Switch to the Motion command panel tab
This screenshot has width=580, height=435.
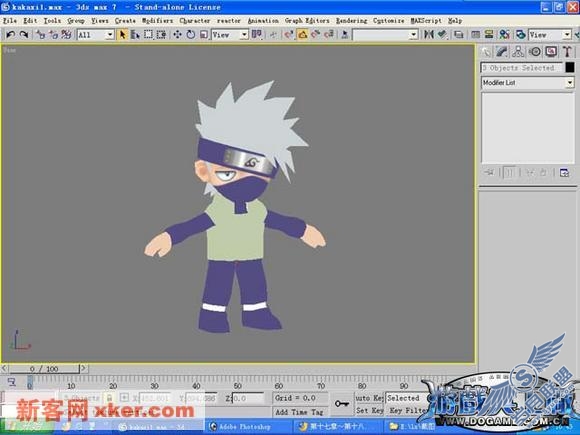[535, 52]
